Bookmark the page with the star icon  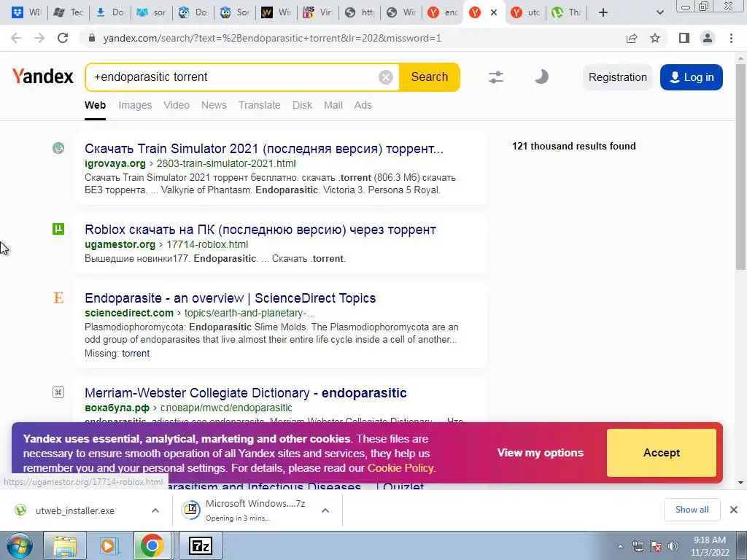pos(655,38)
